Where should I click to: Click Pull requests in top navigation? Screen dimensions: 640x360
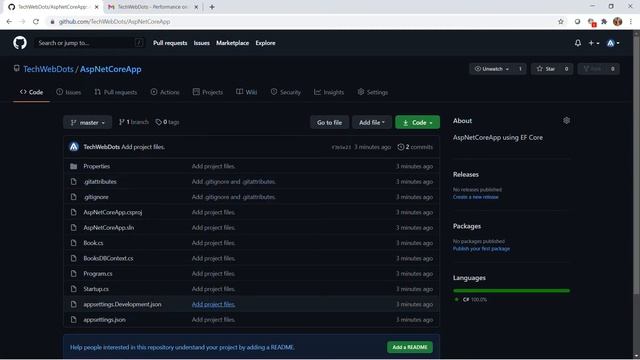(x=170, y=43)
